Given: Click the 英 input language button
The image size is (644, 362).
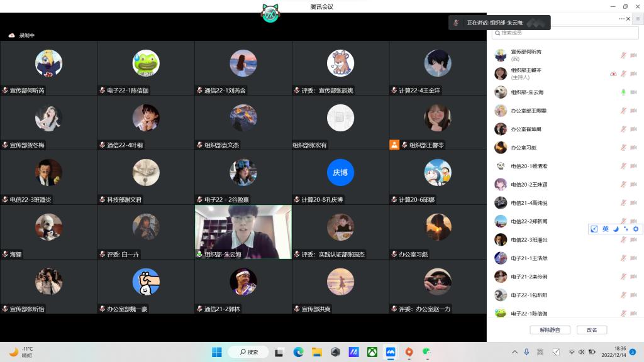Looking at the screenshot, I should click(605, 229).
